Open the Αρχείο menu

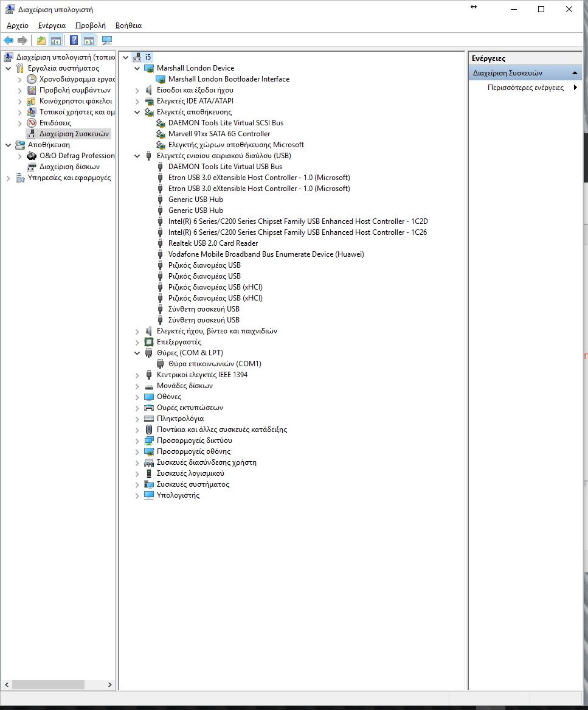pyautogui.click(x=17, y=26)
